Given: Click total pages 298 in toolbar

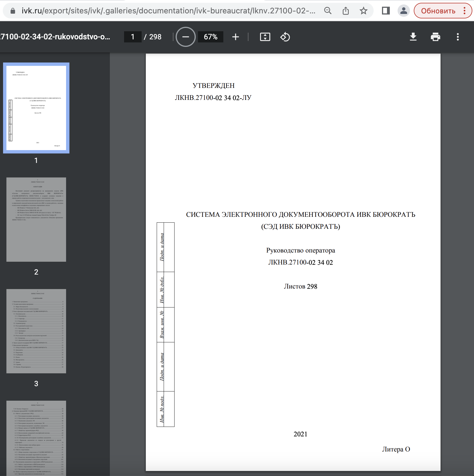Looking at the screenshot, I should [x=155, y=37].
